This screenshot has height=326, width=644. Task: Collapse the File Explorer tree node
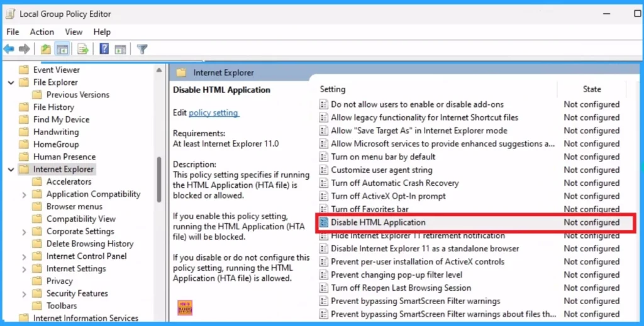(11, 82)
